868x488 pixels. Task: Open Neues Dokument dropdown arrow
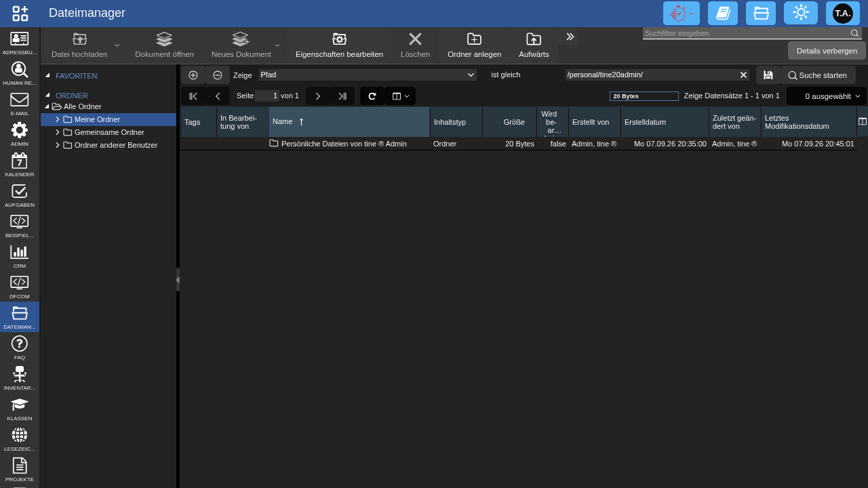click(x=277, y=45)
